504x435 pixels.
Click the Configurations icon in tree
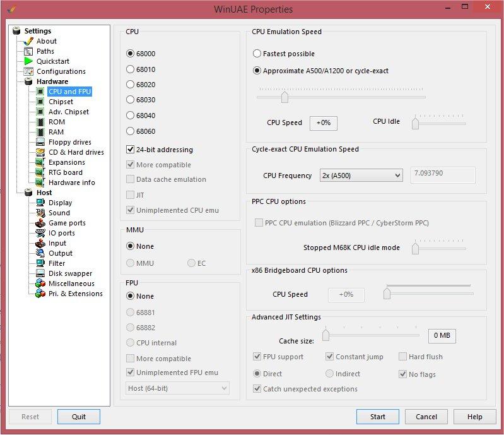(28, 71)
